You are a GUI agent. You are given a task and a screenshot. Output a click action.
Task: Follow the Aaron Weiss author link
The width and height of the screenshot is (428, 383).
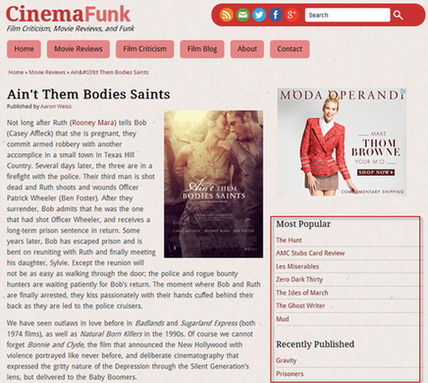tap(56, 106)
